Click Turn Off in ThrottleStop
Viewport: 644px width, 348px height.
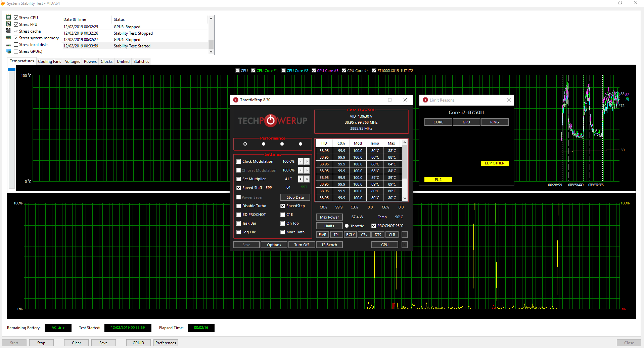click(302, 245)
